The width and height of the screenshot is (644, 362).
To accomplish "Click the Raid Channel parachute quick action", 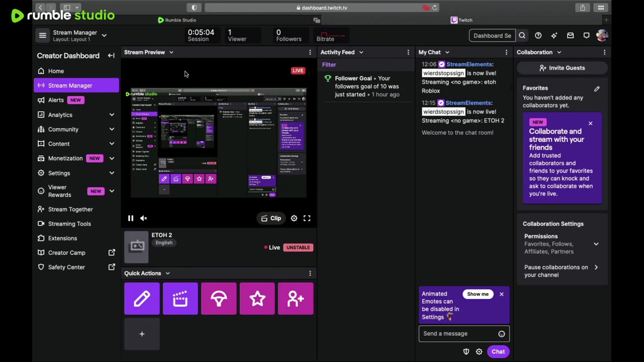I will point(219,299).
